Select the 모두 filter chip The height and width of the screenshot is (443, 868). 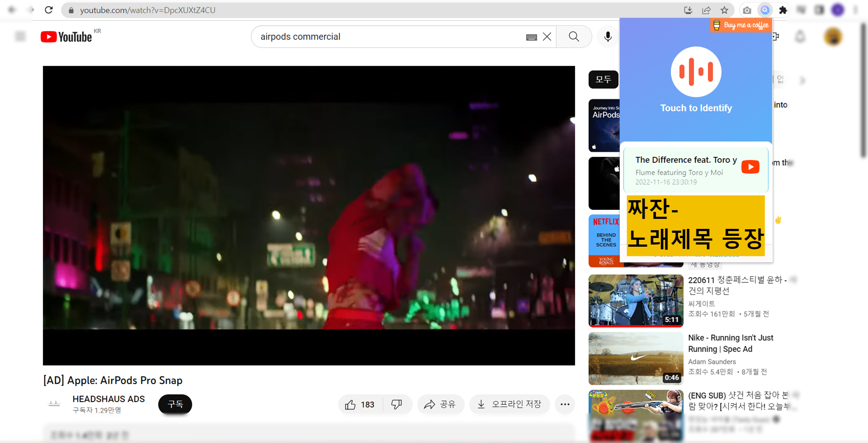pyautogui.click(x=603, y=79)
